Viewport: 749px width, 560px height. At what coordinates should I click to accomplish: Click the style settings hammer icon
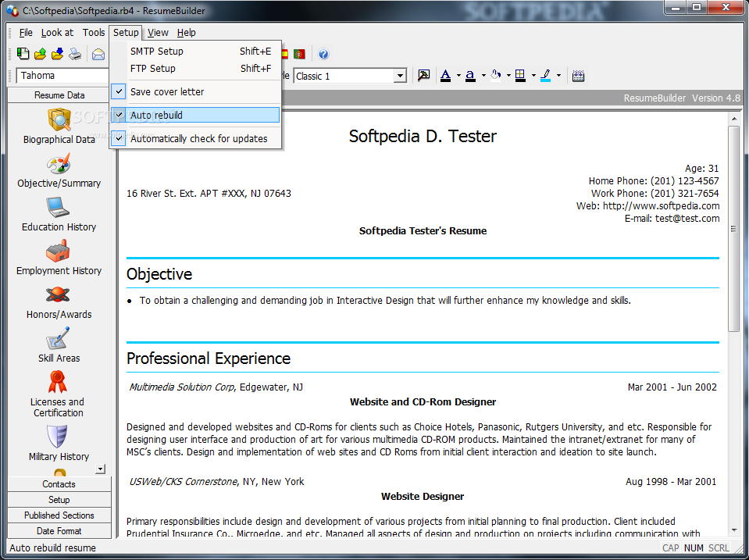coord(423,76)
